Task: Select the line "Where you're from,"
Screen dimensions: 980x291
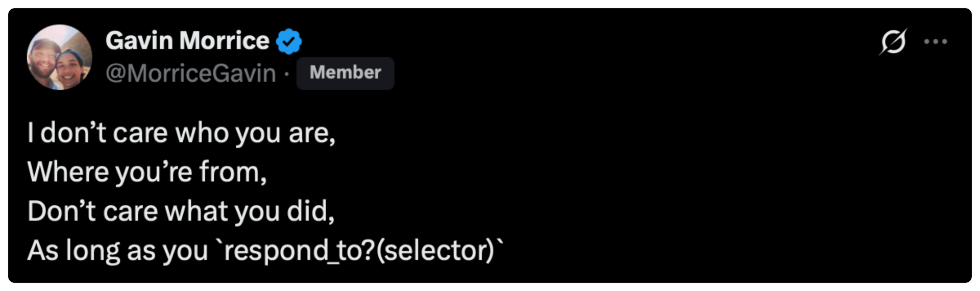Action: point(147,172)
